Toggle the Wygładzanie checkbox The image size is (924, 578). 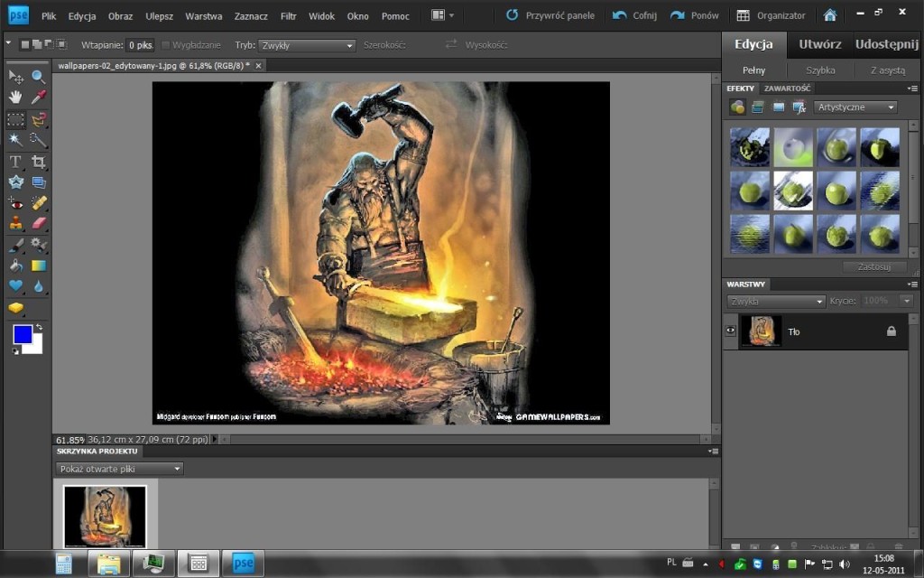[166, 45]
